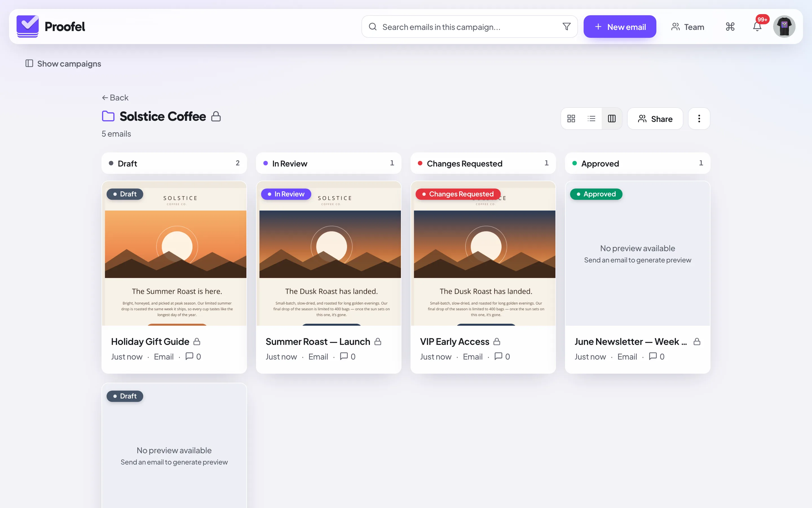Open June Newsletter empty preview
Viewport: 812px width, 508px height.
tap(637, 254)
